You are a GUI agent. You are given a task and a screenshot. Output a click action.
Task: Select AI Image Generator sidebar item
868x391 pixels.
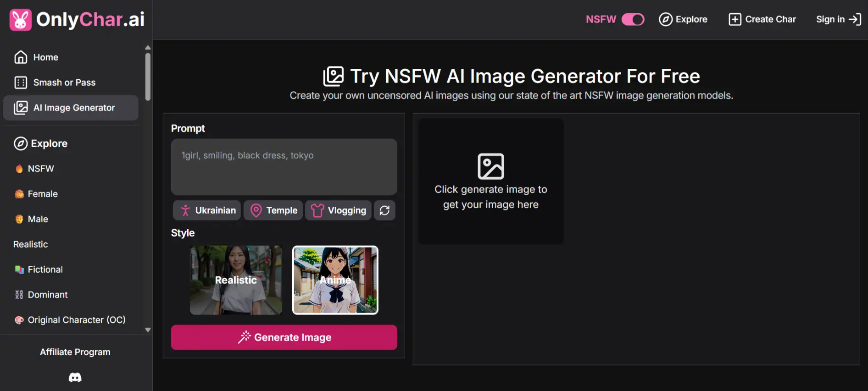point(71,108)
